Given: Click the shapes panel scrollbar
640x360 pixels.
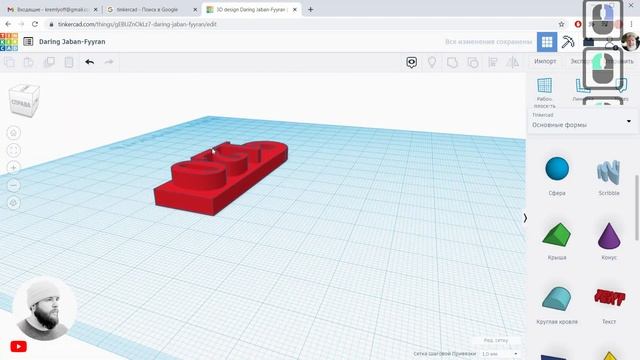Looking at the screenshot, I should pyautogui.click(x=637, y=207).
